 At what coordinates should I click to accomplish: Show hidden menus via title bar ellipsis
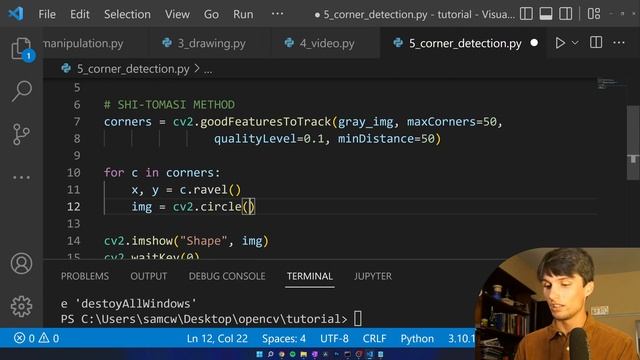pos(278,14)
